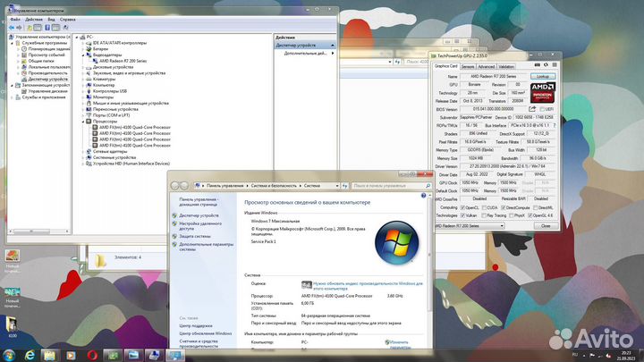Click the 4100 folder icon on desktop
The width and height of the screenshot is (644, 362).
12,324
